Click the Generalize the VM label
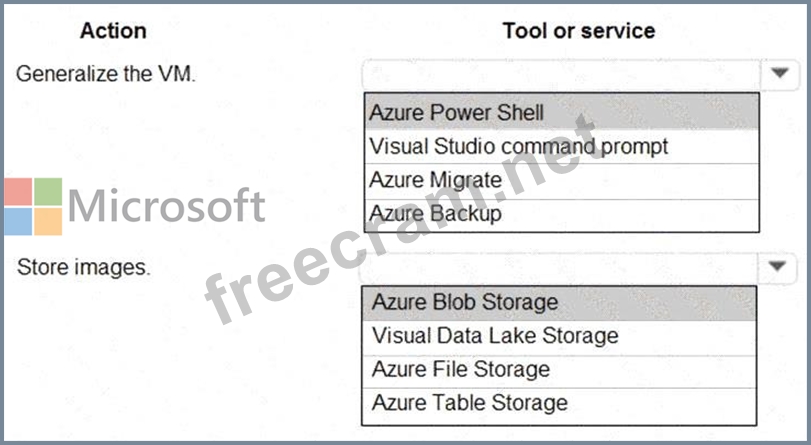Screen dimensions: 811x445 click(x=106, y=75)
